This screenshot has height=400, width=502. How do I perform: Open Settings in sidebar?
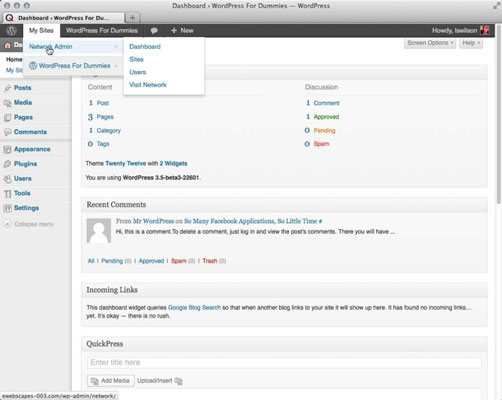(x=26, y=208)
